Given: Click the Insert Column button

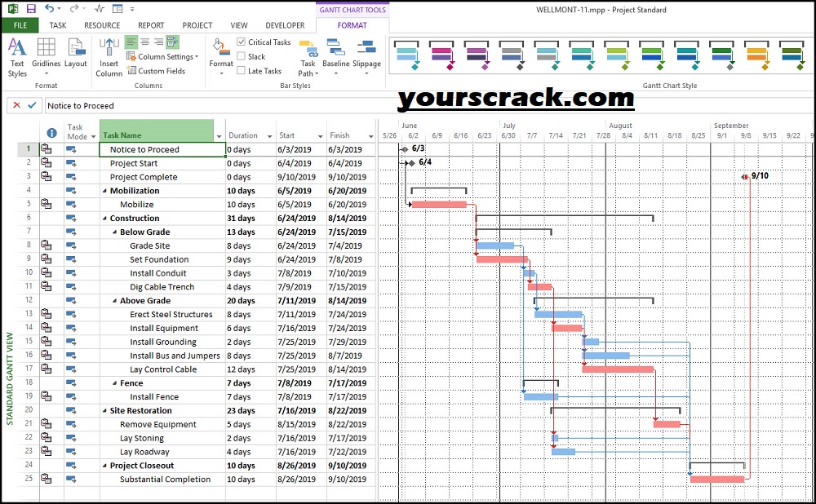Looking at the screenshot, I should point(109,58).
